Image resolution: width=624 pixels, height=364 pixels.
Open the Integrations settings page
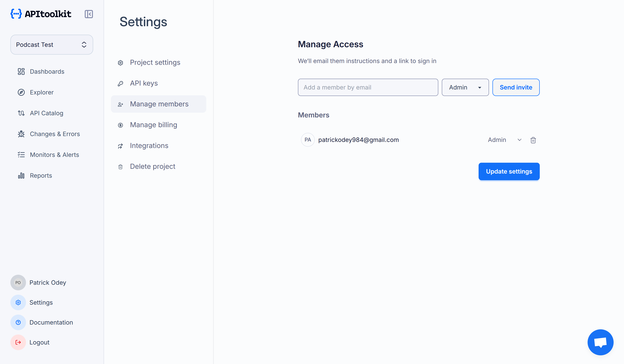(x=149, y=145)
